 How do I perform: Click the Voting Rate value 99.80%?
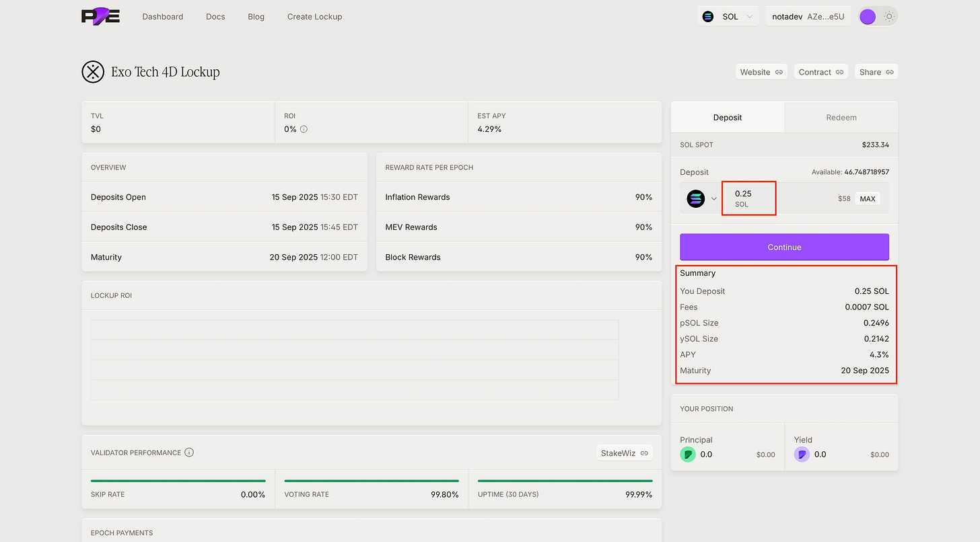445,495
